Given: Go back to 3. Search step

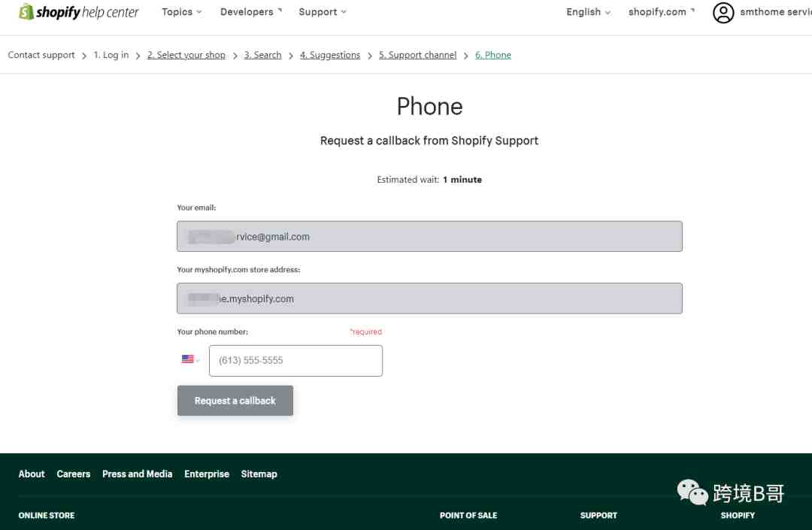Looking at the screenshot, I should pyautogui.click(x=262, y=55).
